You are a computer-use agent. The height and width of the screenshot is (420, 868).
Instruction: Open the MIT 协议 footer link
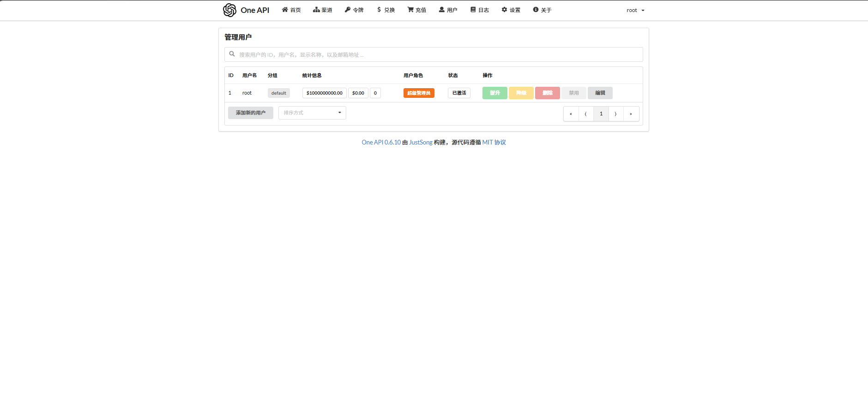pos(494,143)
